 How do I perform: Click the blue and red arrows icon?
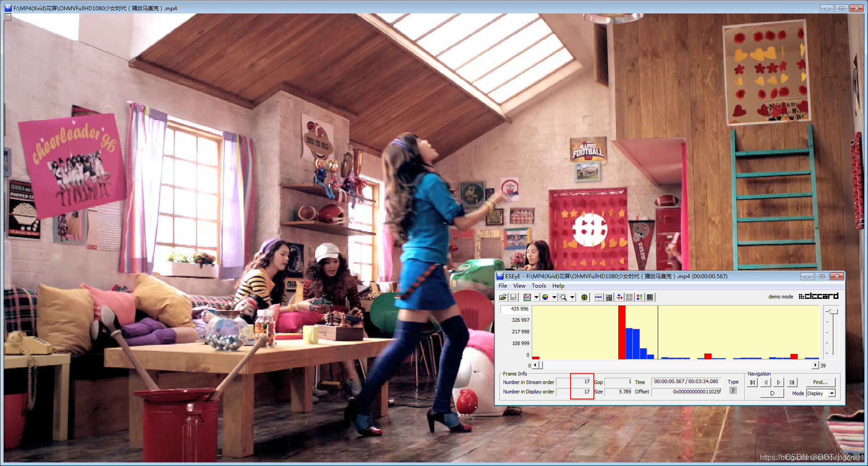click(x=619, y=297)
